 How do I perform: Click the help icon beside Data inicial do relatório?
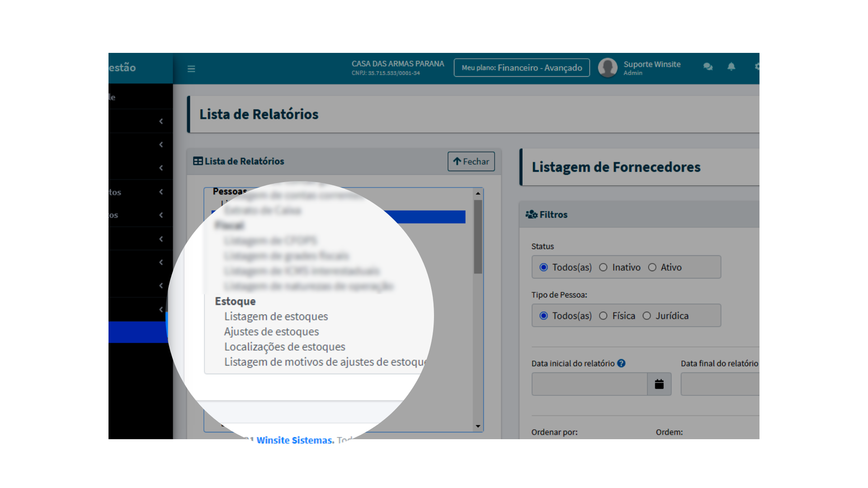tap(622, 363)
